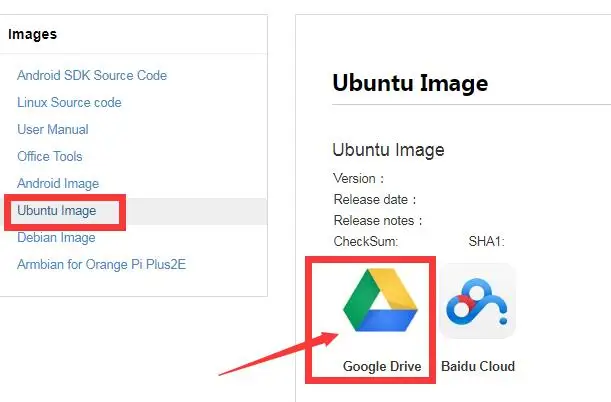Click the Version field label
The height and width of the screenshot is (402, 611).
[359, 178]
